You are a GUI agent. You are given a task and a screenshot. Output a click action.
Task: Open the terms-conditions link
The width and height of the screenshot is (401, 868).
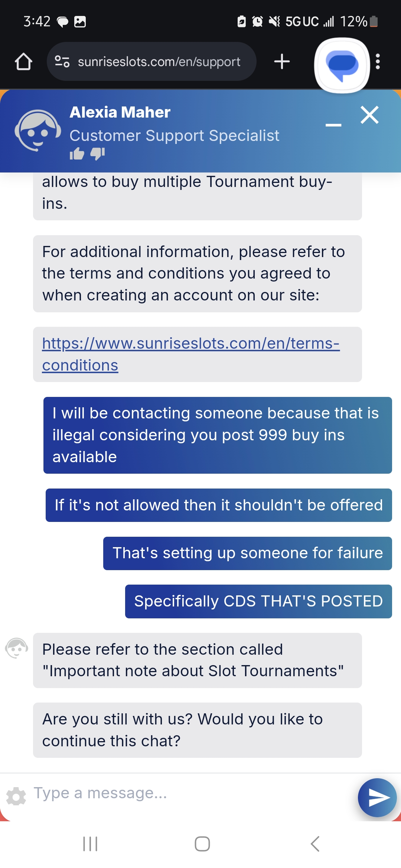pos(191,354)
